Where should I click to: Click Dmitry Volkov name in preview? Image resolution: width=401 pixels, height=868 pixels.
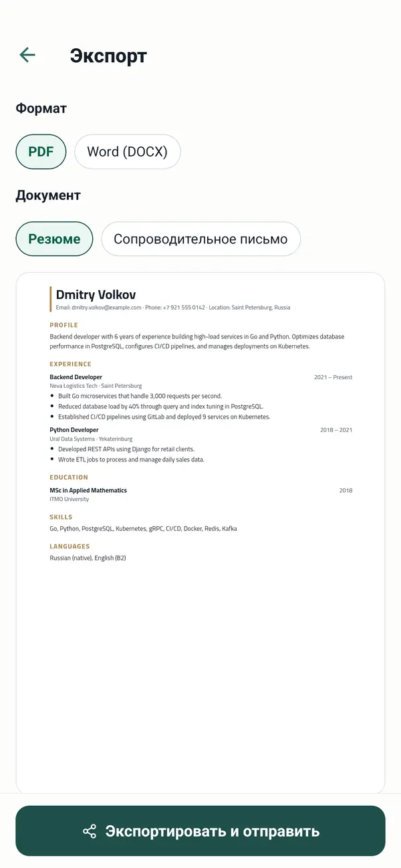(96, 294)
